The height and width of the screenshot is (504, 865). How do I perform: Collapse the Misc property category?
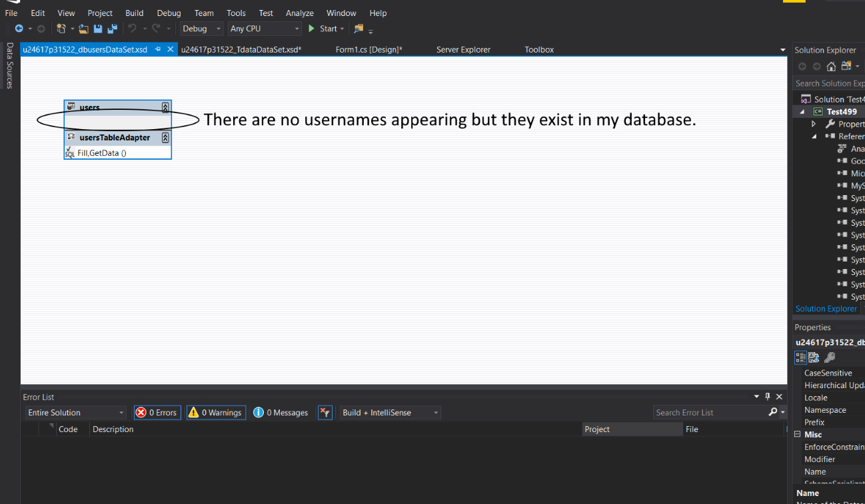(x=797, y=434)
